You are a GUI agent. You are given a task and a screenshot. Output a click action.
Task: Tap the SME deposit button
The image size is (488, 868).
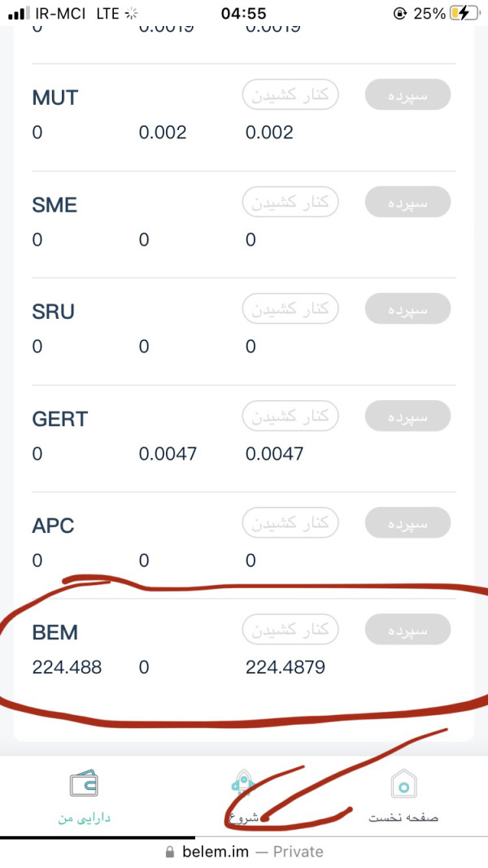tap(407, 202)
